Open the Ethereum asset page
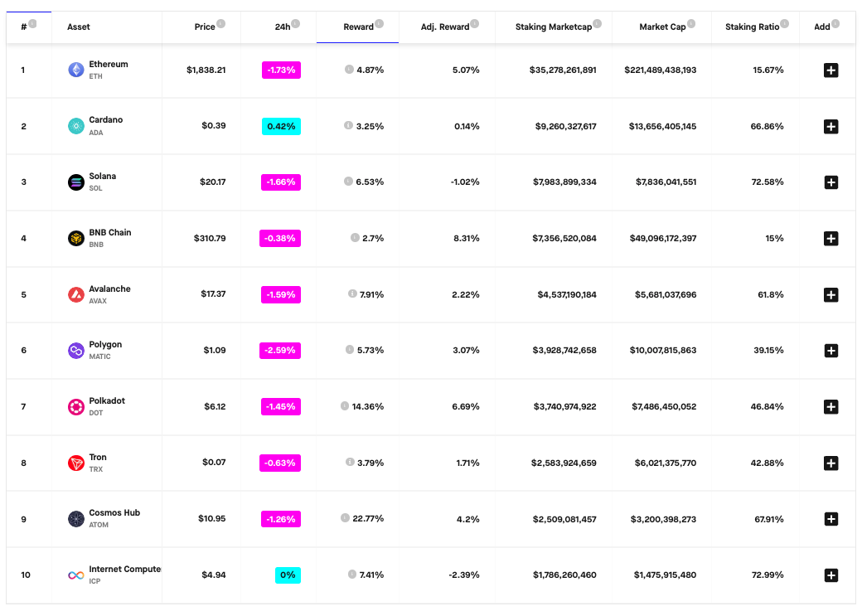The image size is (862, 616). click(x=109, y=65)
